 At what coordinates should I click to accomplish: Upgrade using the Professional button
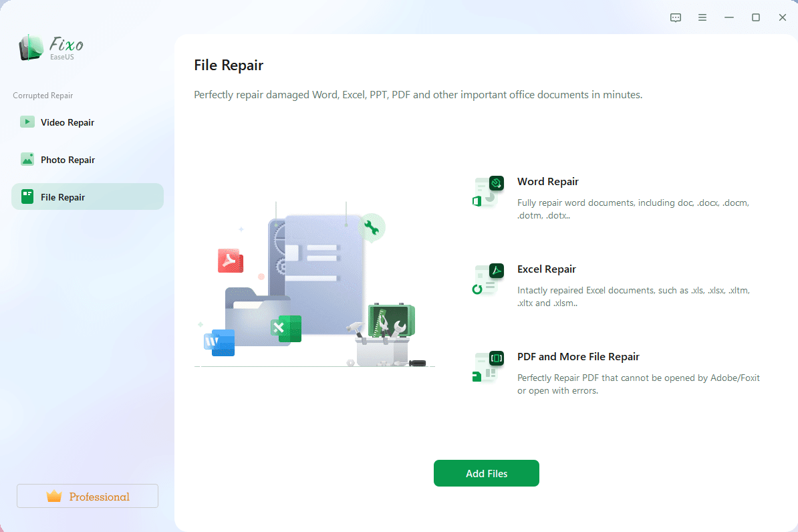[87, 495]
